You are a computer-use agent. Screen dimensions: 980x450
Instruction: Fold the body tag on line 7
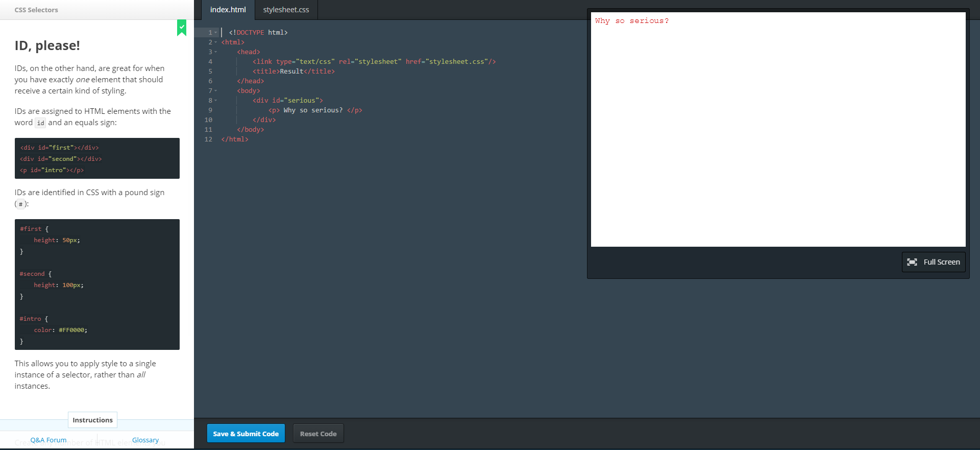click(x=216, y=91)
